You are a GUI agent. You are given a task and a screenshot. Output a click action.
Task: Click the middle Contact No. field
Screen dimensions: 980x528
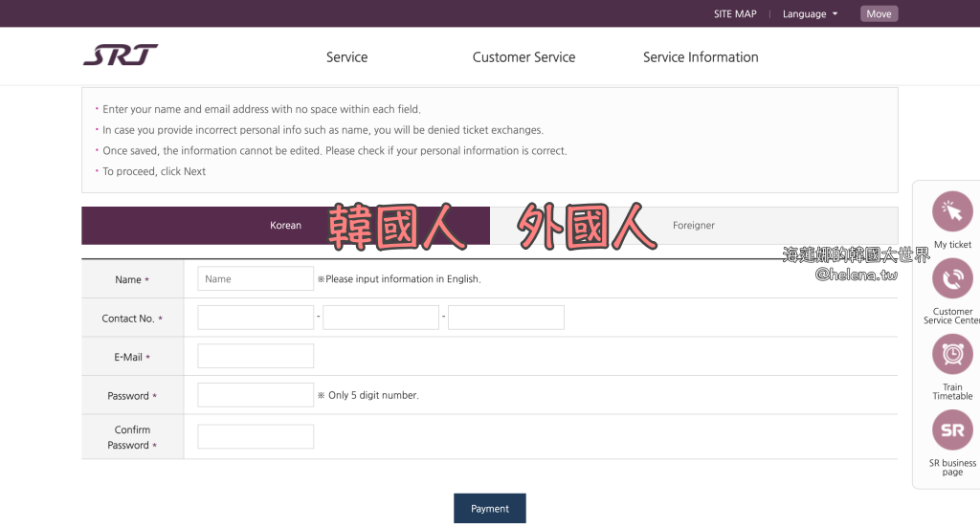[381, 318]
